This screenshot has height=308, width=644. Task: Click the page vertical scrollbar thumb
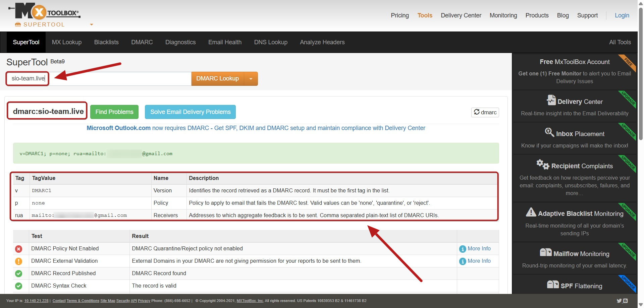(x=641, y=73)
